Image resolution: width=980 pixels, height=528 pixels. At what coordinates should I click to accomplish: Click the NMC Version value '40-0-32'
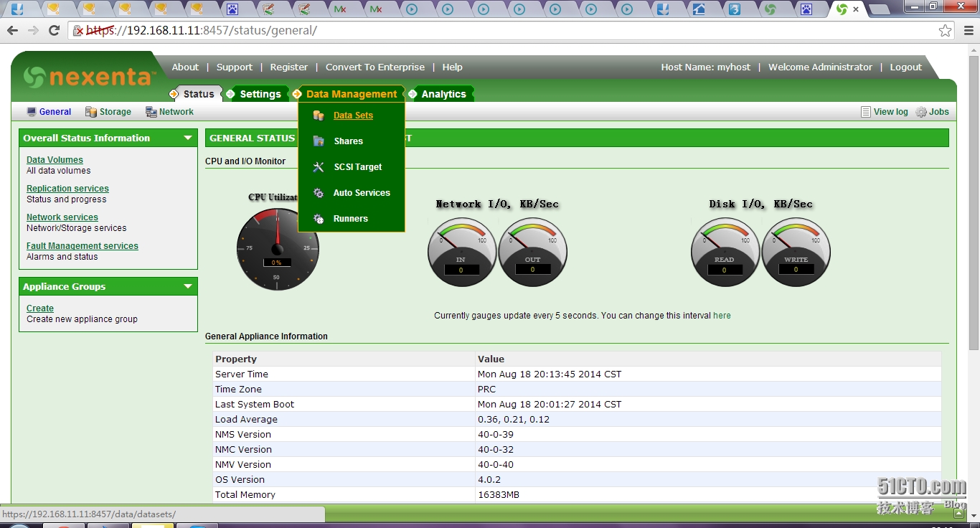tap(496, 450)
